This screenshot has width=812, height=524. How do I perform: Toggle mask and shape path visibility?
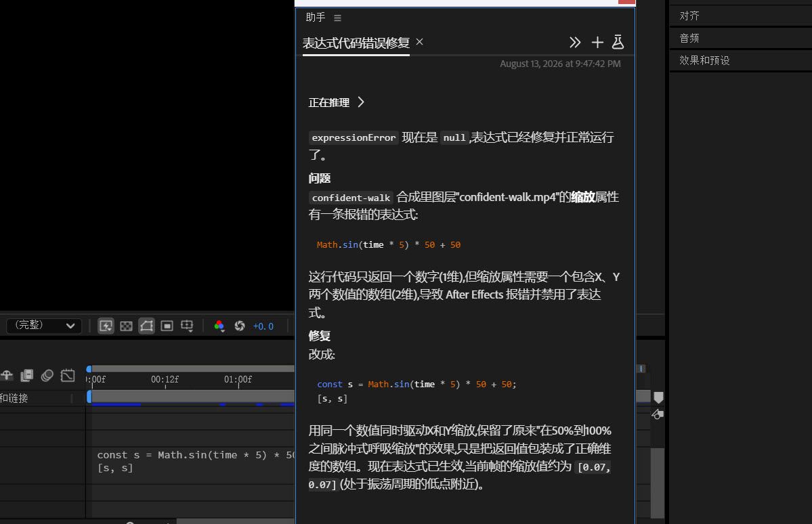coord(146,326)
